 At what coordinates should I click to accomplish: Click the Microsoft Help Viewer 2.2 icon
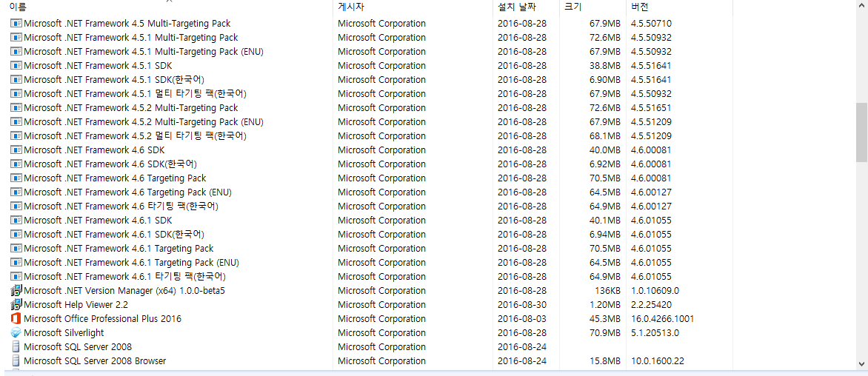(x=16, y=305)
